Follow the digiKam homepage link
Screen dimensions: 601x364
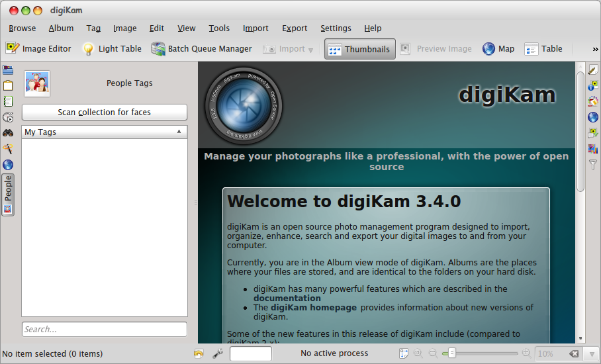[314, 307]
